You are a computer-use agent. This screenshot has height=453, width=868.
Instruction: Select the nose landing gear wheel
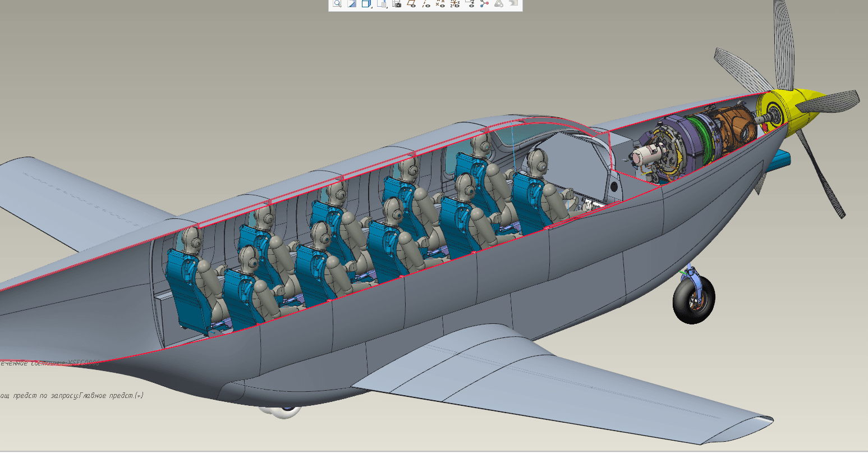(694, 300)
